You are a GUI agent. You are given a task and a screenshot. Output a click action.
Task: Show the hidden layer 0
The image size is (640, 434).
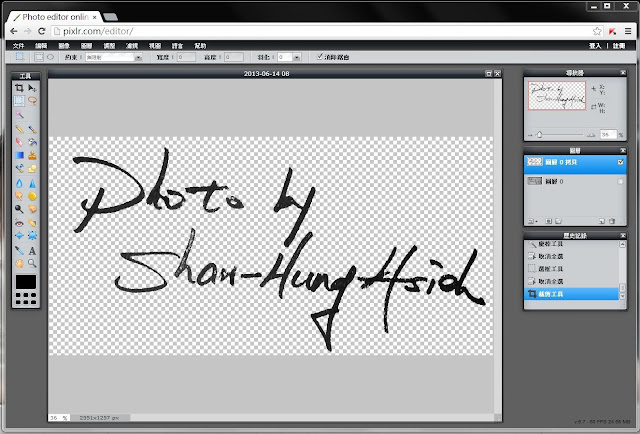point(620,181)
